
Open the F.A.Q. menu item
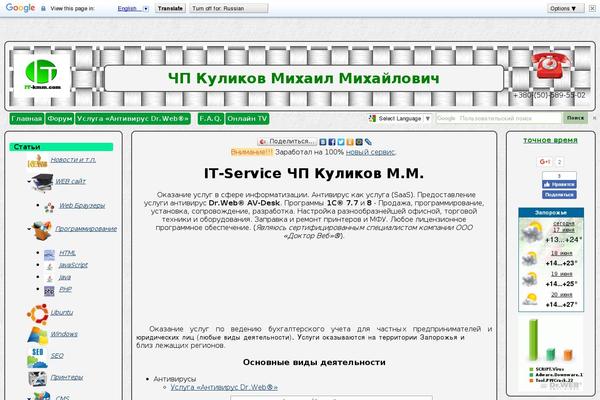pyautogui.click(x=211, y=119)
